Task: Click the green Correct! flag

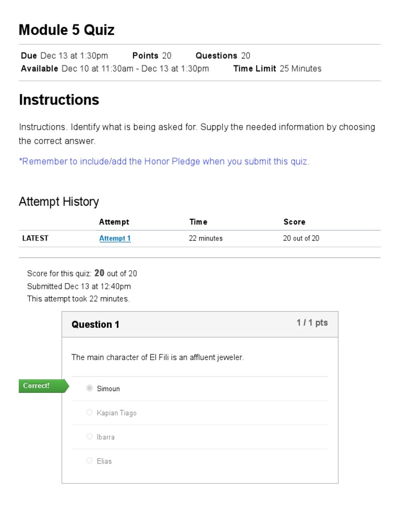Action: click(42, 386)
